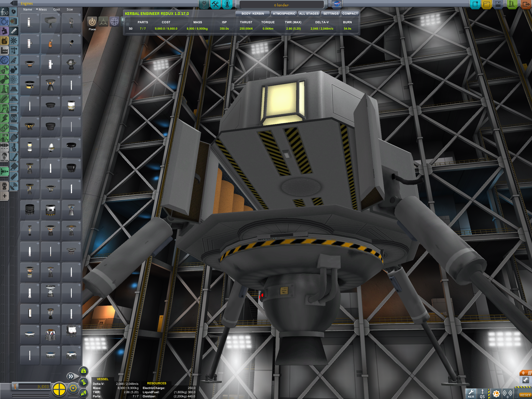This screenshot has width=532, height=399.
Task: Toggle the center of thrust indicator
Action: 83,382
